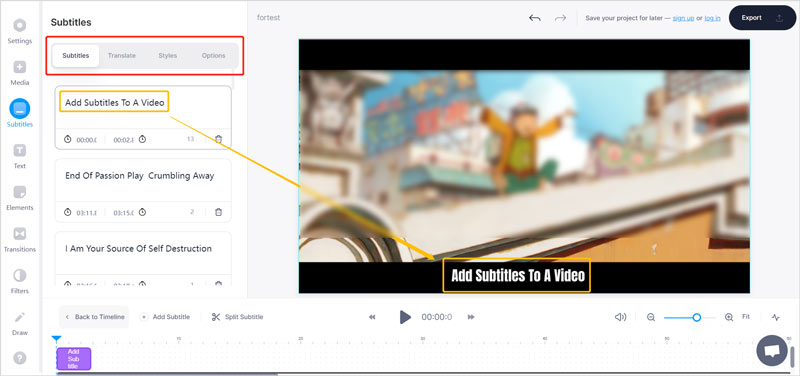Screen dimensions: 800x376
Task: Set start time stopwatch of 'End Of Passion Play' subtitle
Action: click(67, 212)
